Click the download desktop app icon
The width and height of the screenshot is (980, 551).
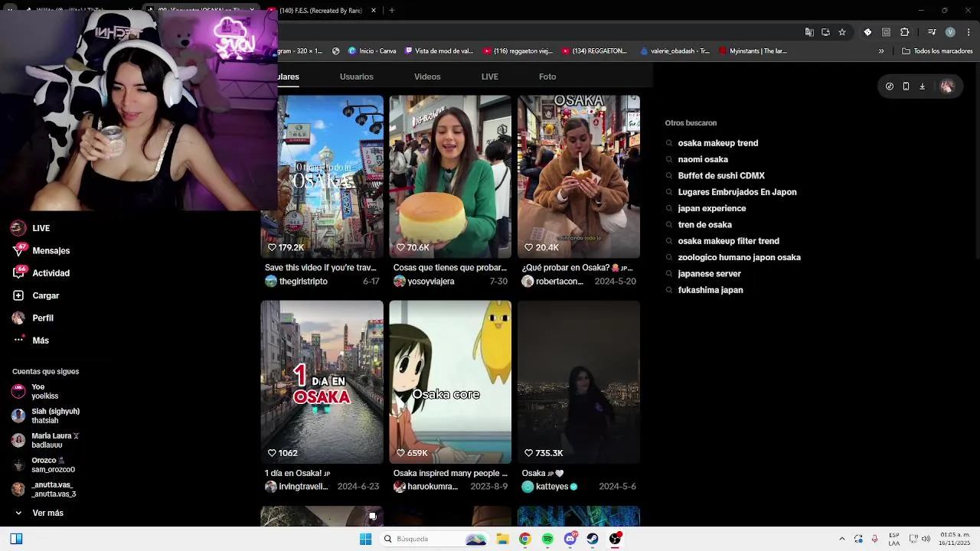922,86
